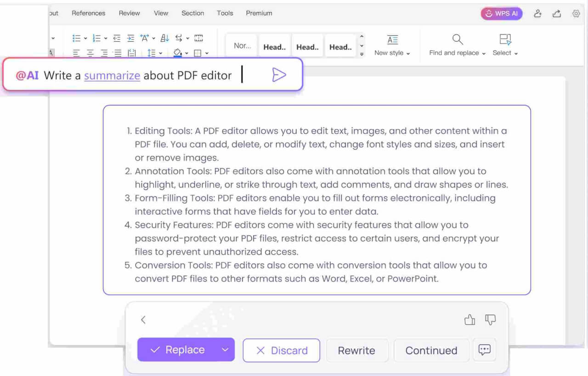Click the borders grid icon
The height and width of the screenshot is (376, 588).
click(x=198, y=53)
